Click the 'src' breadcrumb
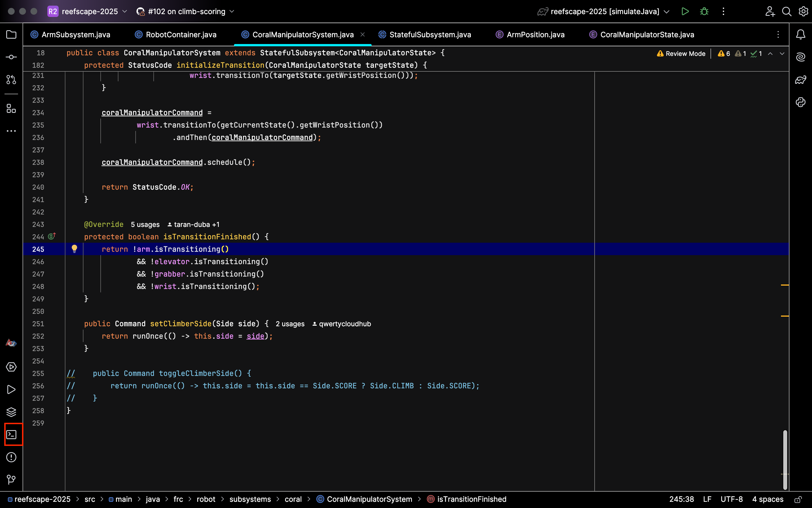The image size is (812, 508). [x=90, y=499]
